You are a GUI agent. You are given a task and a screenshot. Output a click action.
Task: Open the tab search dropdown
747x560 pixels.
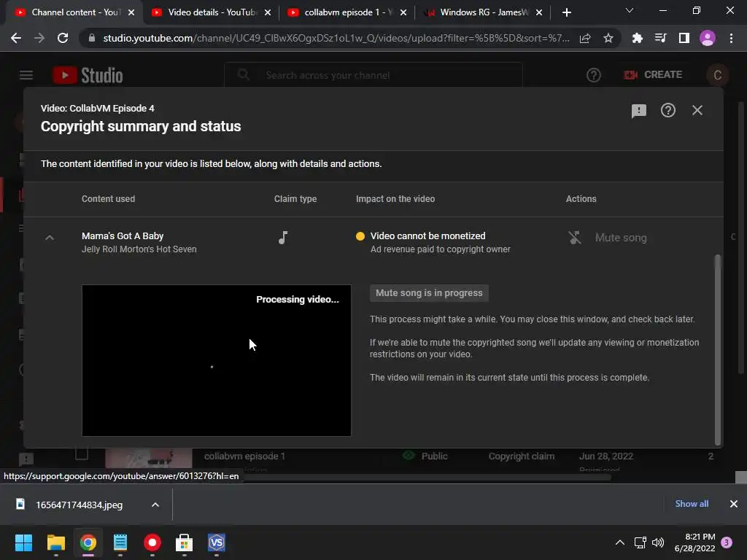(x=630, y=10)
